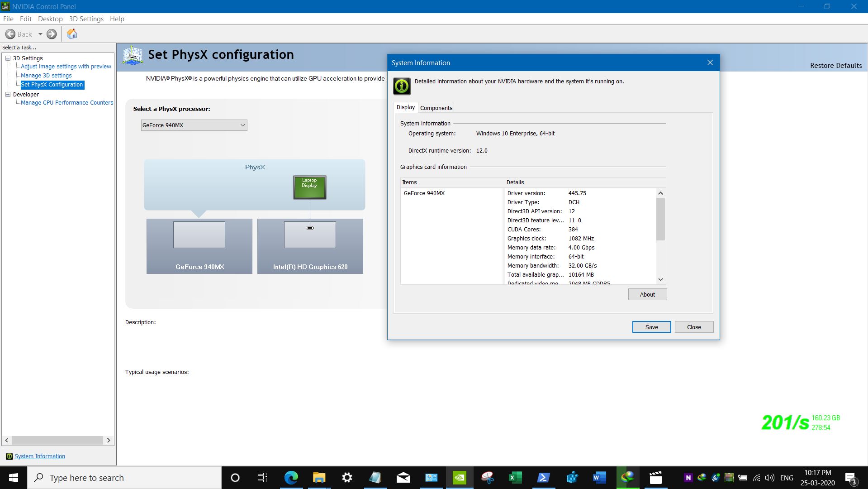Open the notification center icon
The height and width of the screenshot is (489, 868).
[850, 478]
